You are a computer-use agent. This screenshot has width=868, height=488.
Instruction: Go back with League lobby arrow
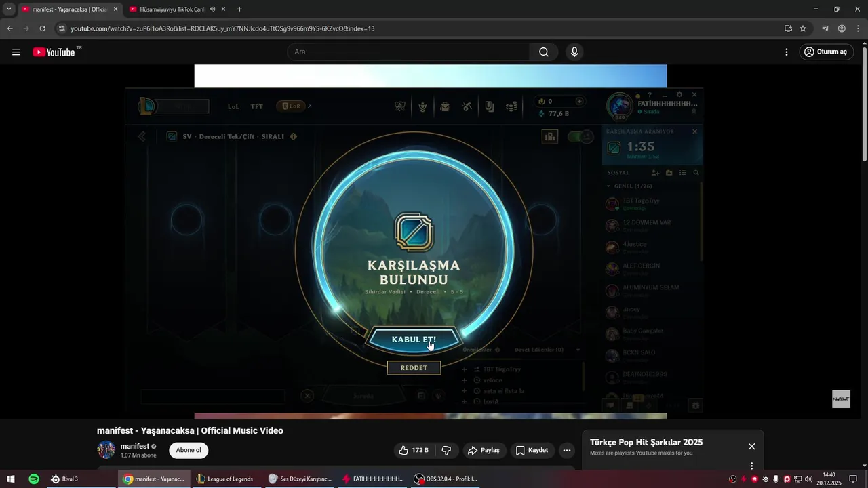(142, 136)
